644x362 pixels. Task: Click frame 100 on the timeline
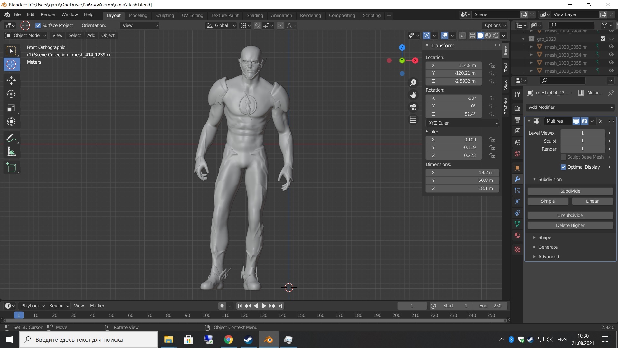click(x=206, y=315)
